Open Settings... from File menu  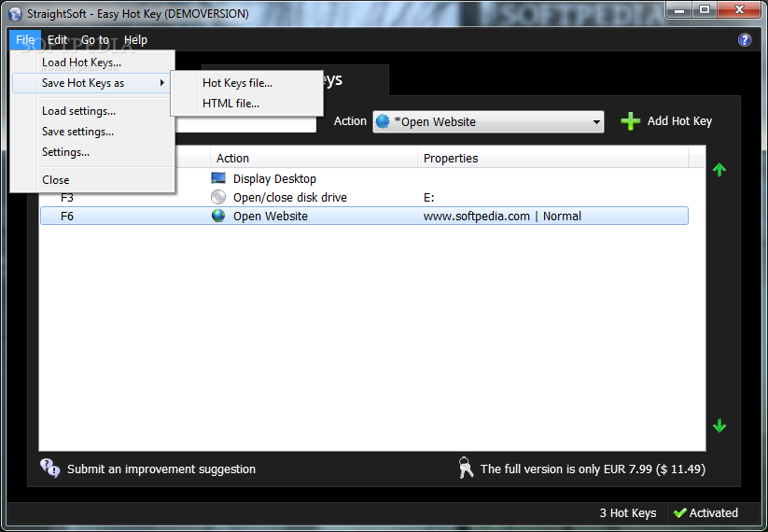point(92,152)
